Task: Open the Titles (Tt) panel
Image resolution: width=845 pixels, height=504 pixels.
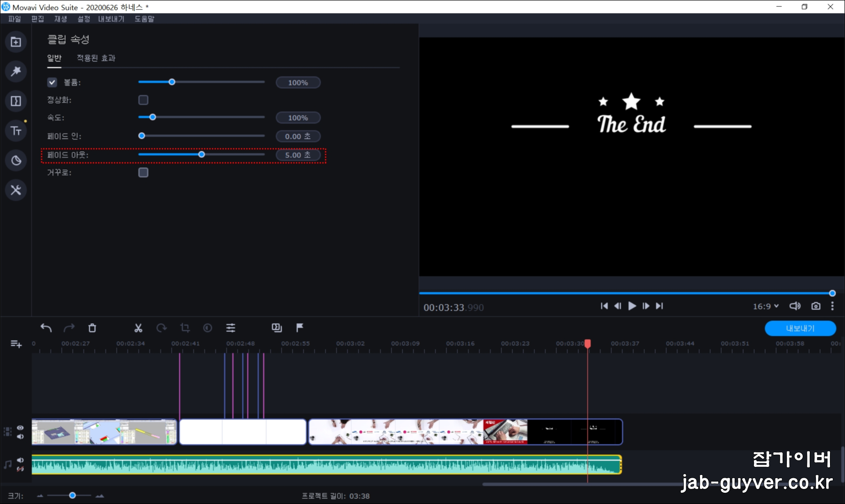Action: 16,130
